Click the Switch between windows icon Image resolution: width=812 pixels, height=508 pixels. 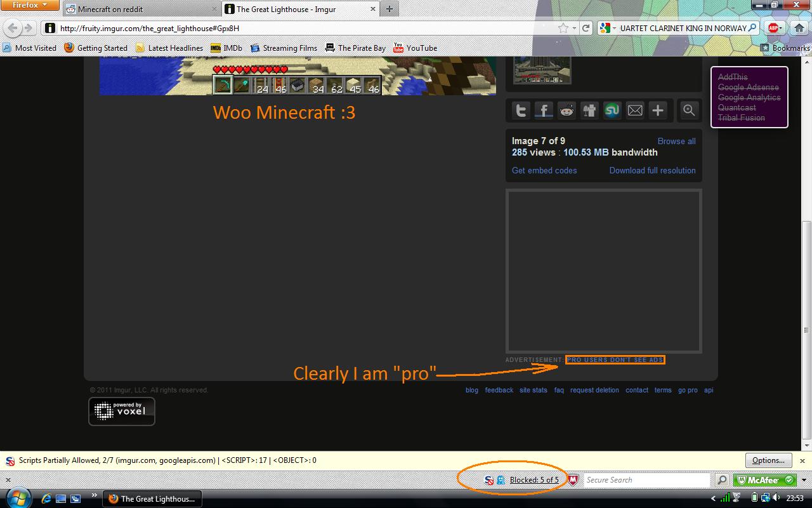75,498
